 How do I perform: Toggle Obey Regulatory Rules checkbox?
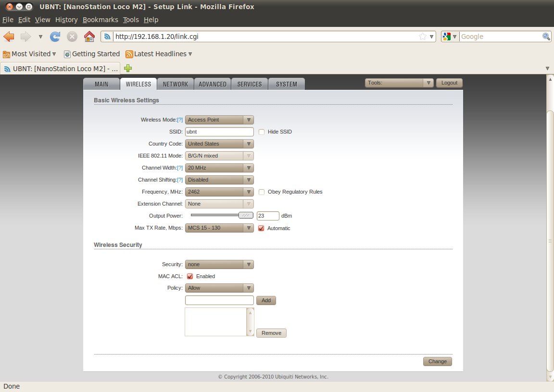click(x=262, y=192)
